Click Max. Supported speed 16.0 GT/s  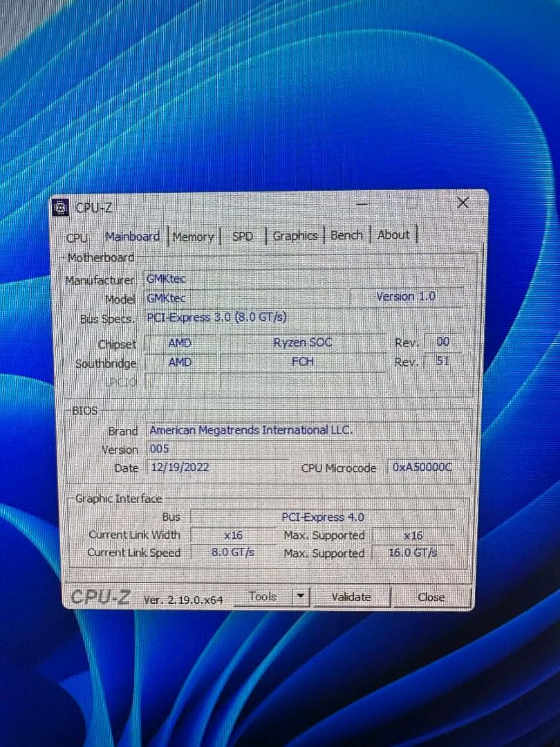[413, 553]
